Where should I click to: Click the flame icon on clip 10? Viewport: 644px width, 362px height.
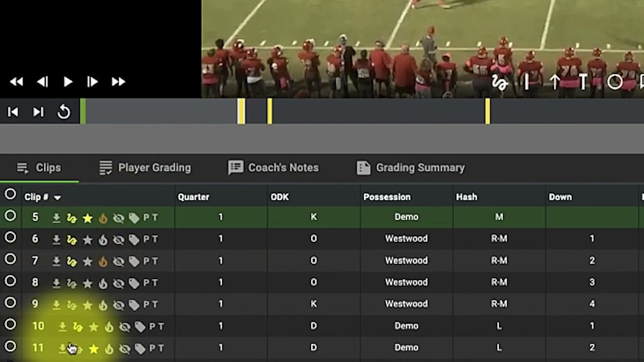(109, 327)
